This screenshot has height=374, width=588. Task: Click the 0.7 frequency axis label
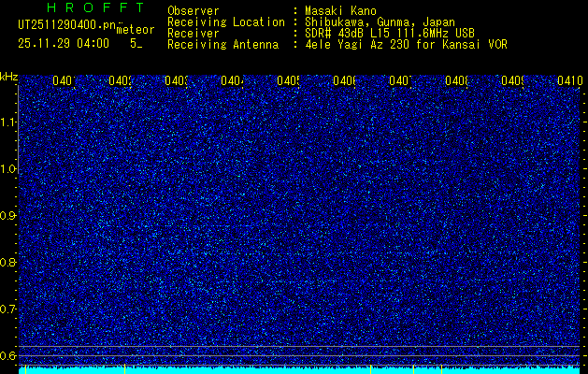pyautogui.click(x=9, y=309)
